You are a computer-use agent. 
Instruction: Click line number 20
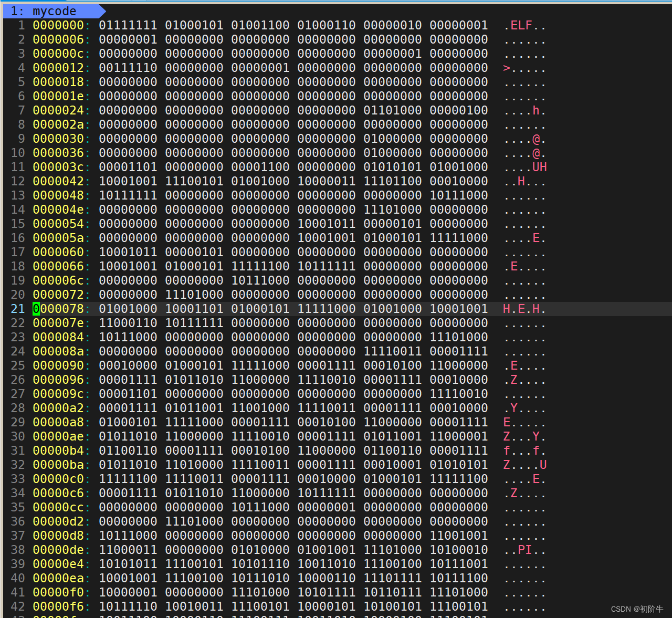pyautogui.click(x=18, y=295)
